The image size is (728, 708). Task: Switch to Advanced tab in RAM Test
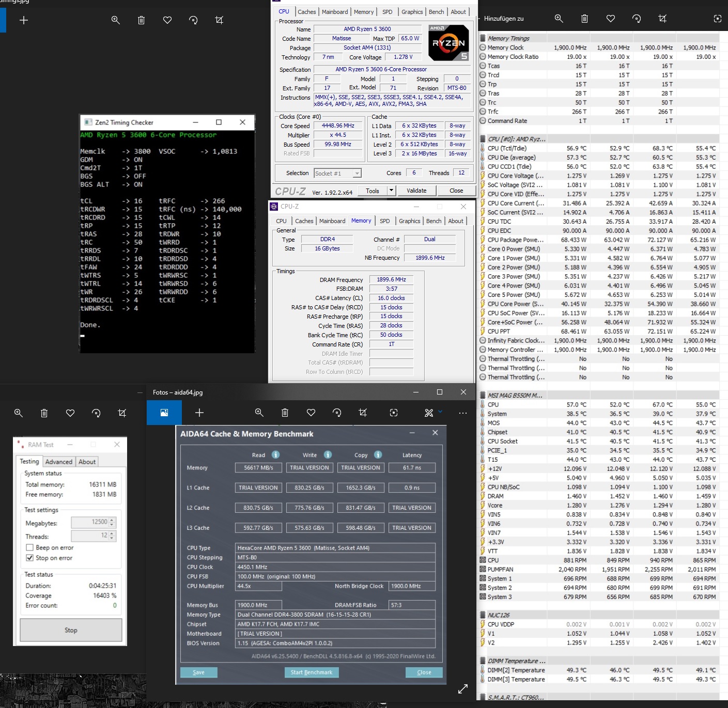(59, 462)
